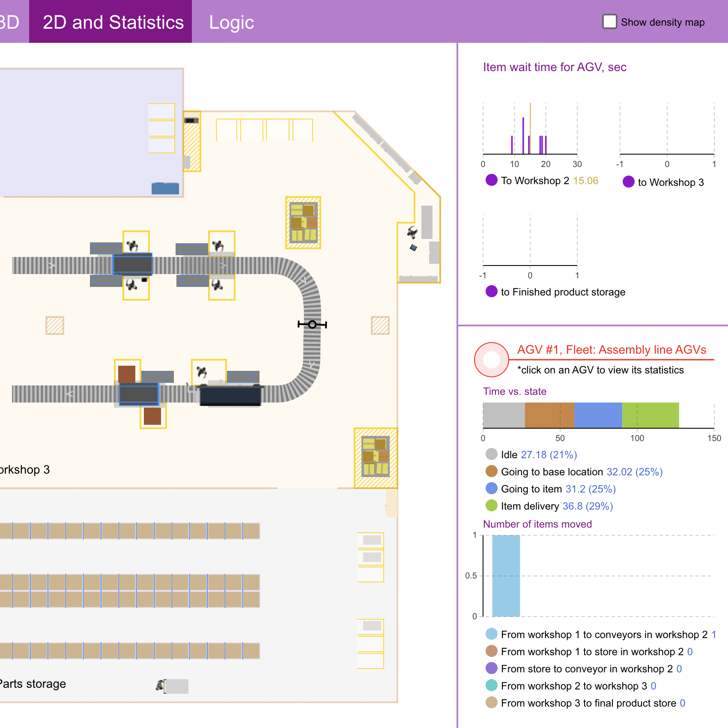Click the blue items-moved bar in chart
The width and height of the screenshot is (728, 728).
coord(506,576)
